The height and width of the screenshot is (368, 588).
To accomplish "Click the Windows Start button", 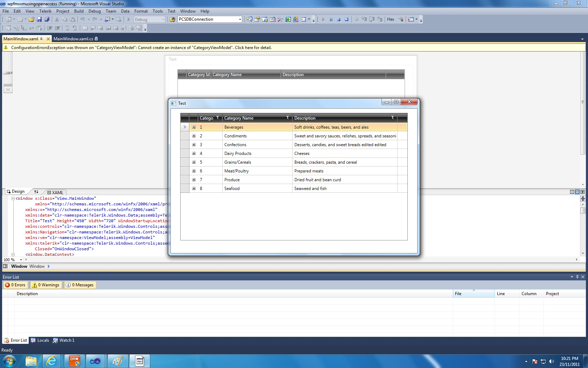I will 9,361.
